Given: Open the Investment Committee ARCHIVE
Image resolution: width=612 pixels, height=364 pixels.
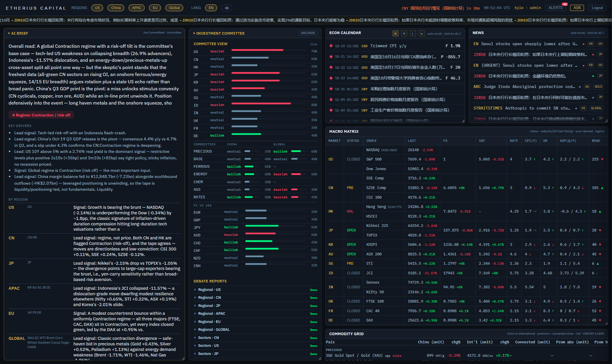Looking at the screenshot, I should coord(308,33).
